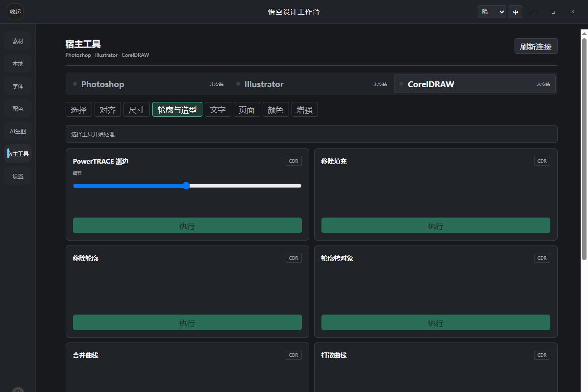The image size is (588, 392).
Task: Switch to the 页面 category tab
Action: 246,110
